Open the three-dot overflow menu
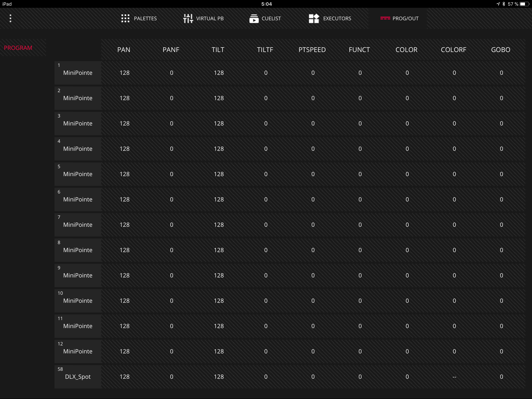Viewport: 532px width, 399px height. coord(10,18)
